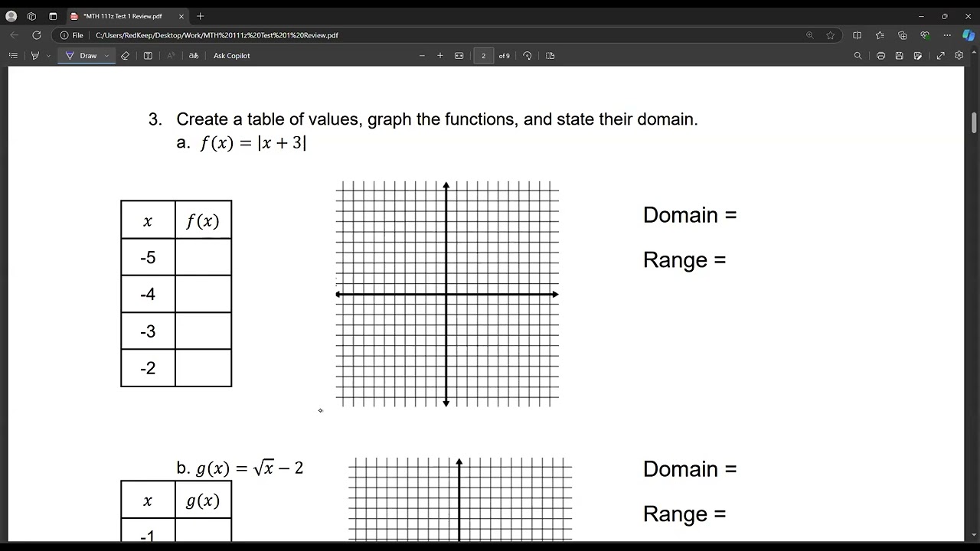This screenshot has width=980, height=551.
Task: Zoom out the PDF with minus
Action: [422, 56]
